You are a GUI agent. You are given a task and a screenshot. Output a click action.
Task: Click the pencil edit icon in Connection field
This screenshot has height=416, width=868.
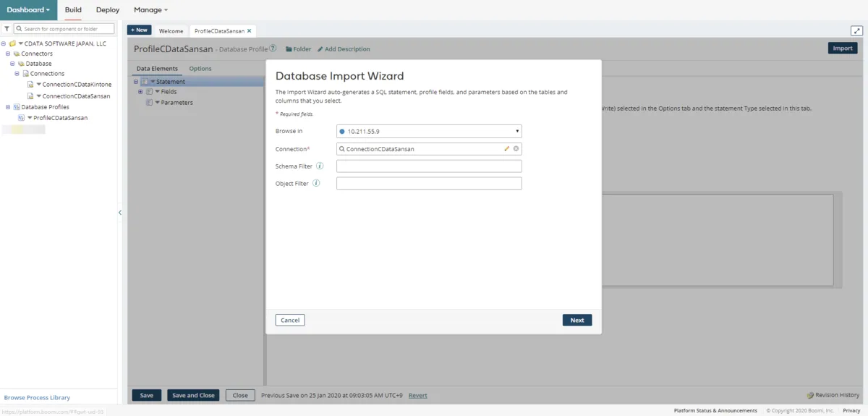coord(507,149)
